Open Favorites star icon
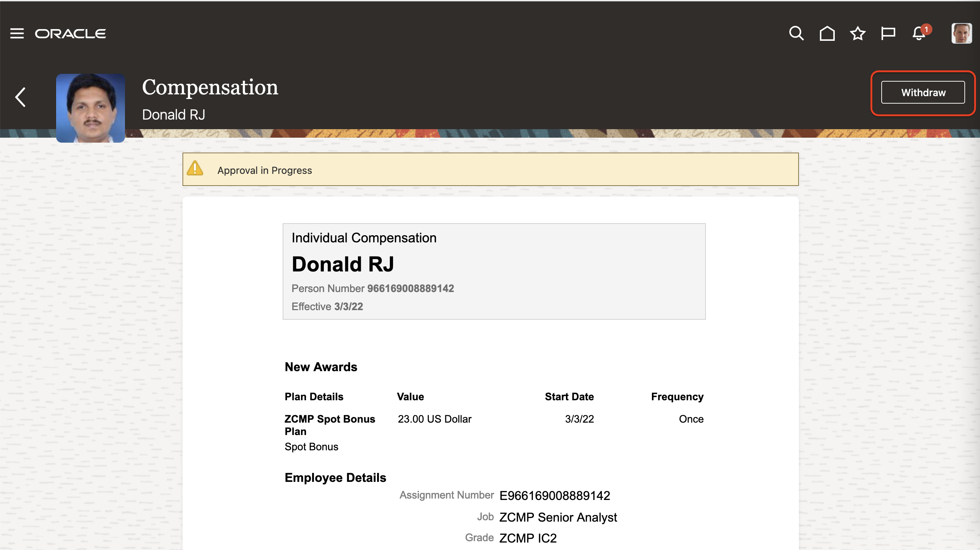Viewport: 980px width, 550px height. click(857, 33)
